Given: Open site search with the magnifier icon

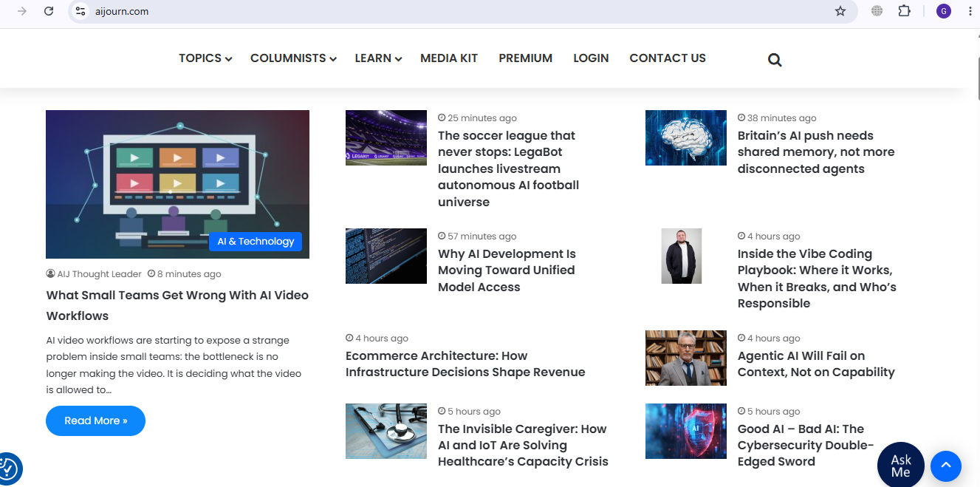Looking at the screenshot, I should pos(775,60).
